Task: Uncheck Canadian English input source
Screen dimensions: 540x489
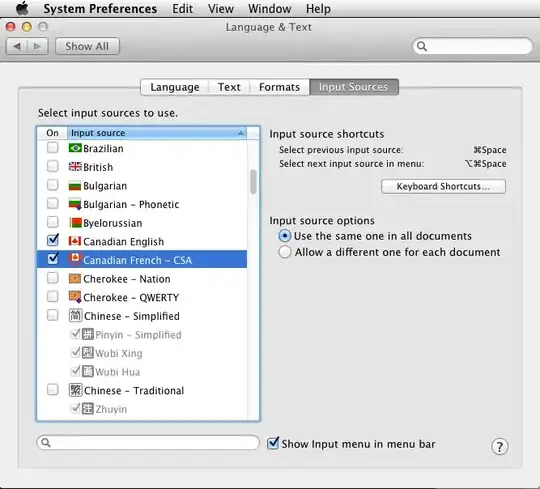Action: coord(53,240)
